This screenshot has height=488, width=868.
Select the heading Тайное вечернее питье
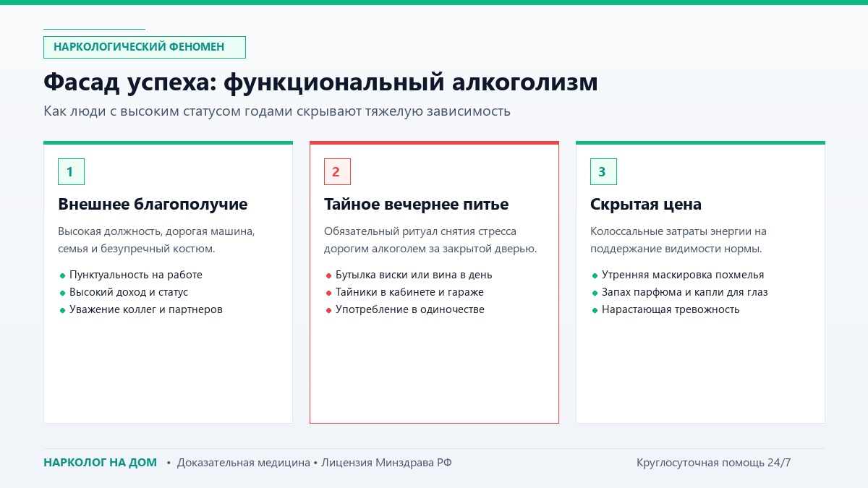[416, 205]
